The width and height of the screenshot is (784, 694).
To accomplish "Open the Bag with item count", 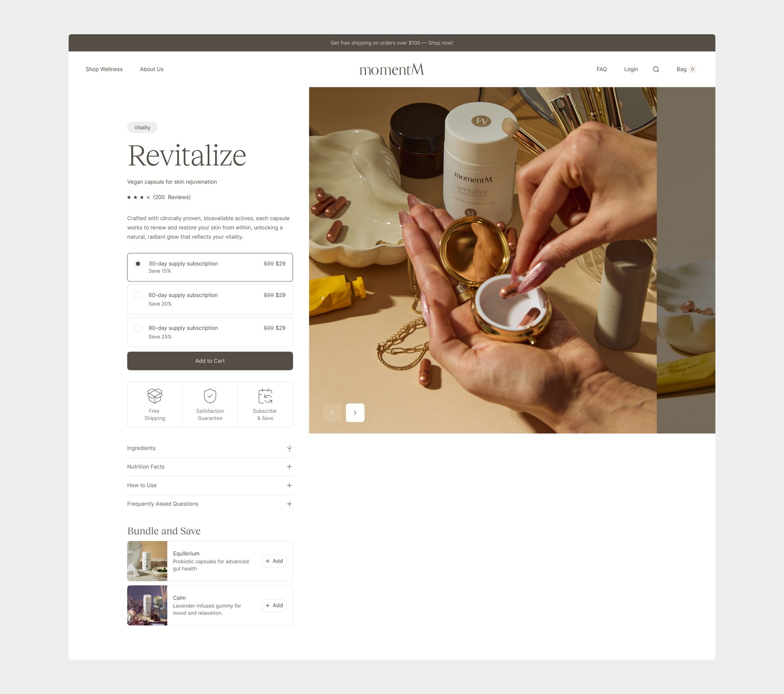I will click(x=686, y=69).
